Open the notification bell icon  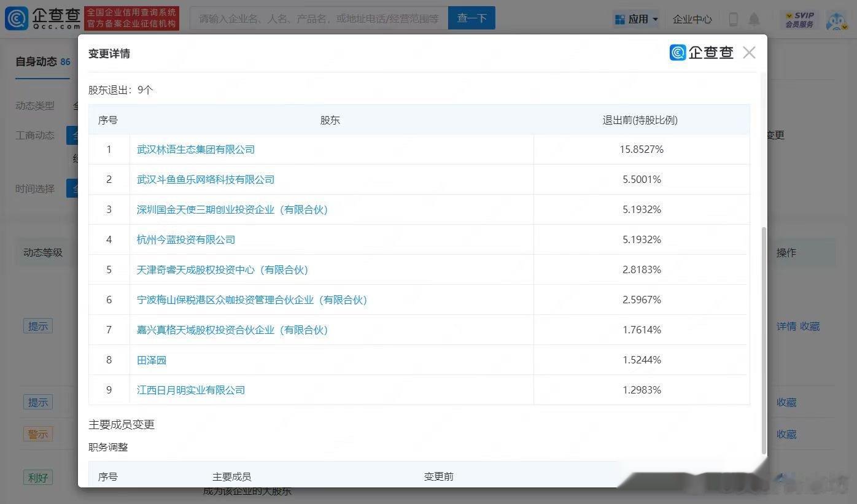tap(754, 19)
